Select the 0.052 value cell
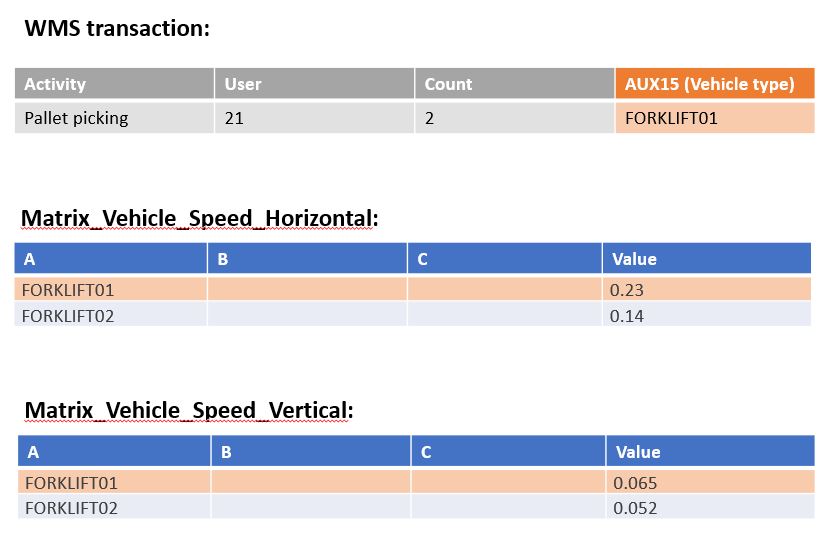 point(634,508)
